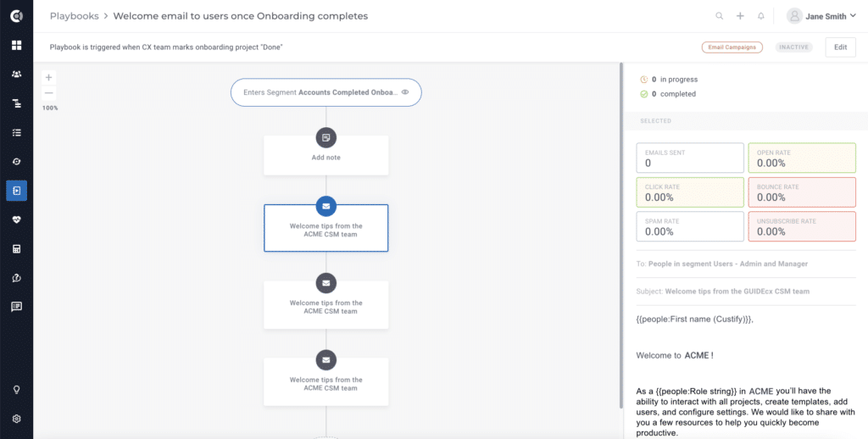The width and height of the screenshot is (868, 439).
Task: Open the active playbooks icon in sidebar
Action: tap(17, 191)
